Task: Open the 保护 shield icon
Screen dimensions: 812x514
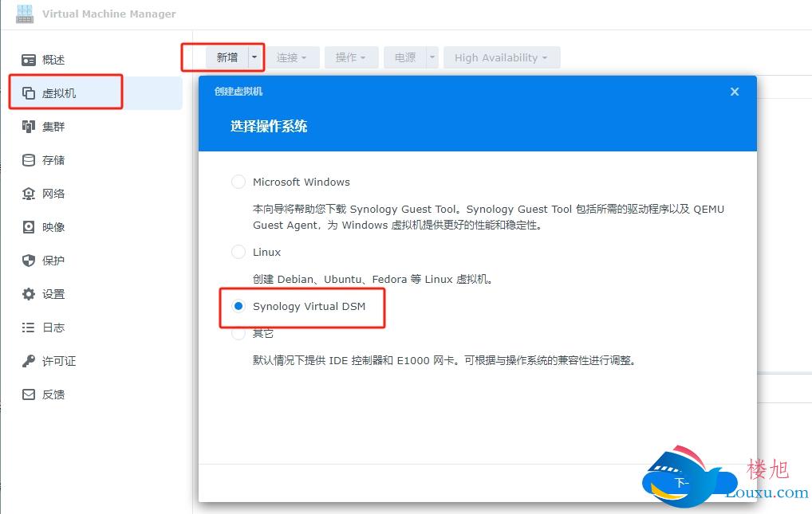Action: (29, 261)
